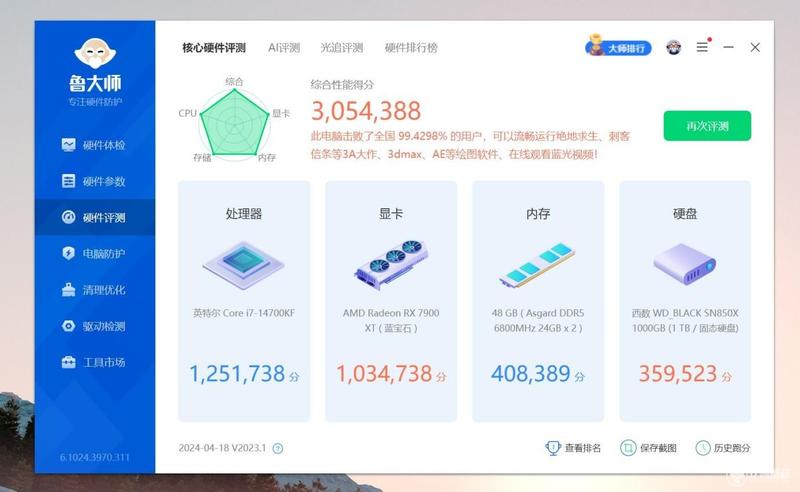This screenshot has width=800, height=492.
Task: Click the total score 3,054,388
Action: pos(366,111)
